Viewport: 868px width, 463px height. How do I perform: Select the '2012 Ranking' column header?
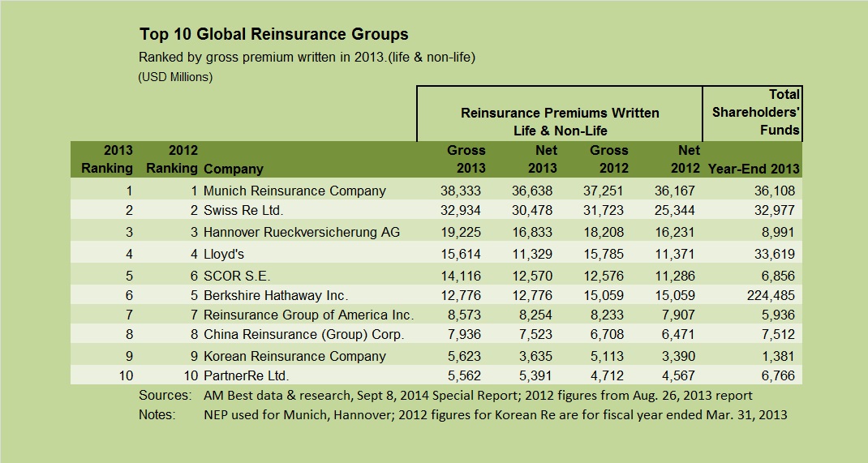[172, 159]
